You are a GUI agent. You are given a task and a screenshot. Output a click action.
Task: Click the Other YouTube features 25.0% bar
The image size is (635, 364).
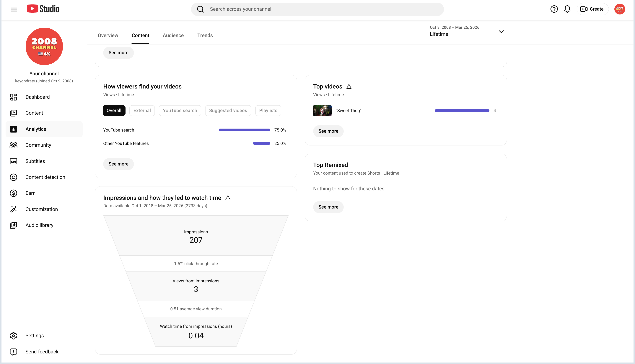tap(261, 143)
